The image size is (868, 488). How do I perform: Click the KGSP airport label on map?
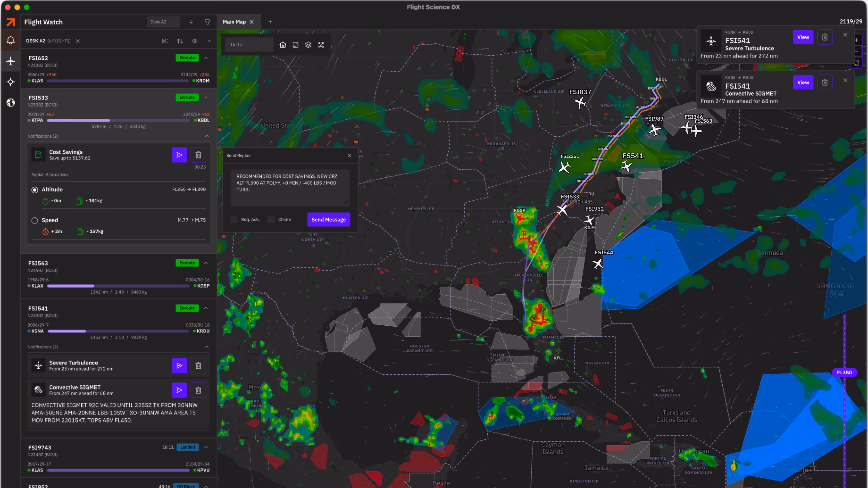[519, 211]
